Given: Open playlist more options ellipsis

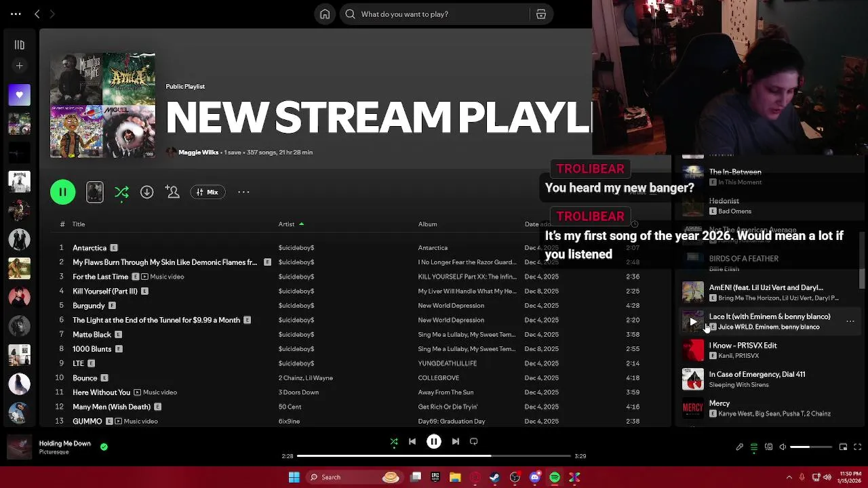Looking at the screenshot, I should click(243, 192).
